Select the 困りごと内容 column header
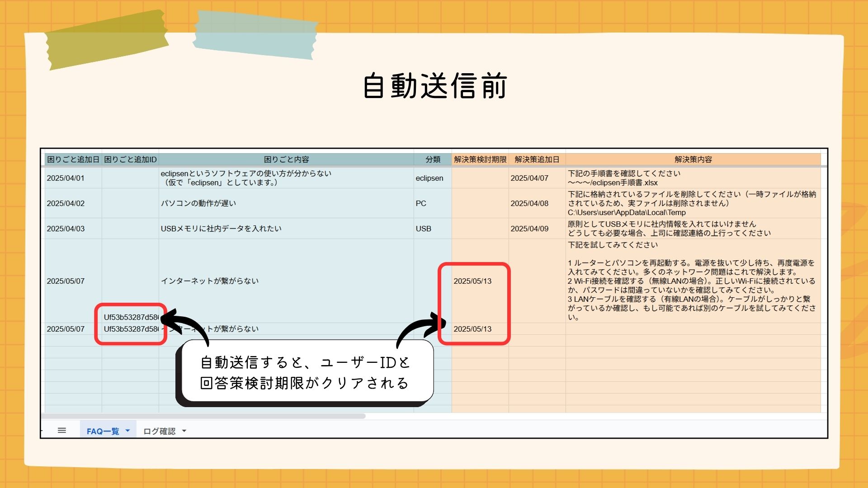Screen dimensions: 868x488 click(x=286, y=160)
